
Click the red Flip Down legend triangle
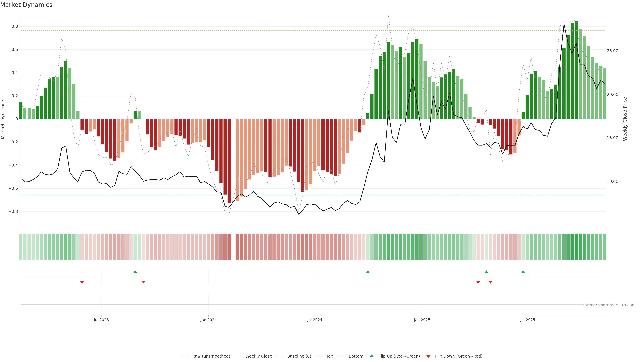click(x=428, y=356)
